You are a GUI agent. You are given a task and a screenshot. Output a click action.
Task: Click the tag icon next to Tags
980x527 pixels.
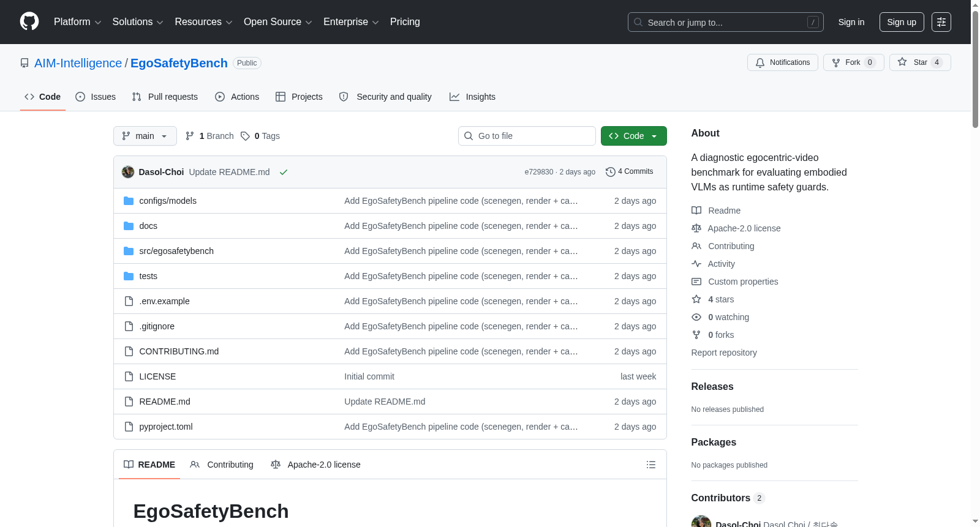pyautogui.click(x=245, y=136)
